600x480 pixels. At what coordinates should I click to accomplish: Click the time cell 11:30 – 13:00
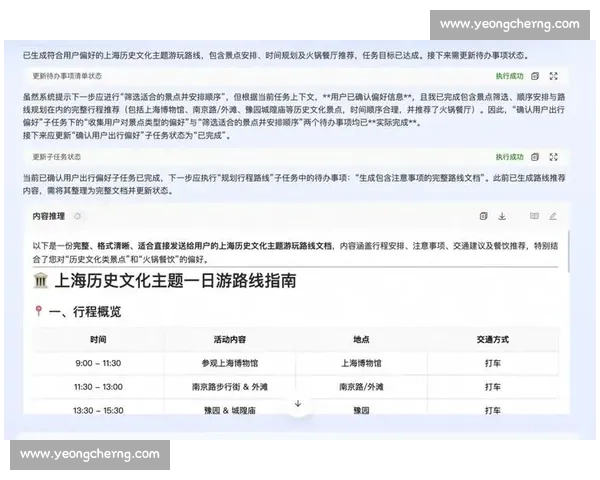pos(98,387)
